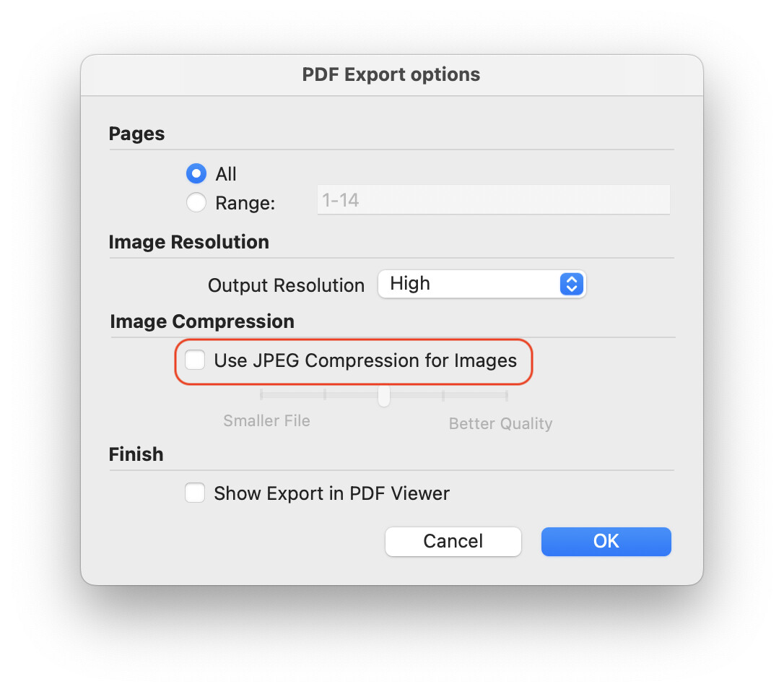Choose the Range radio button
The width and height of the screenshot is (784, 692).
click(196, 203)
